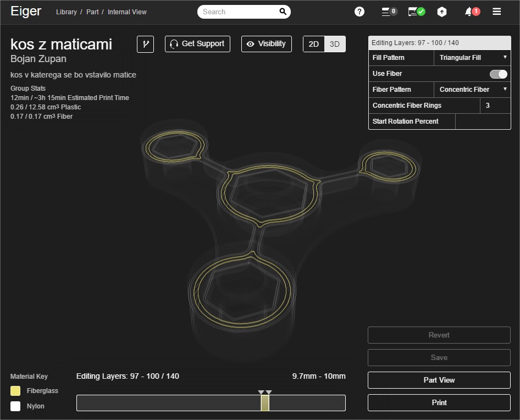Click the branch icon next to part title

[146, 44]
